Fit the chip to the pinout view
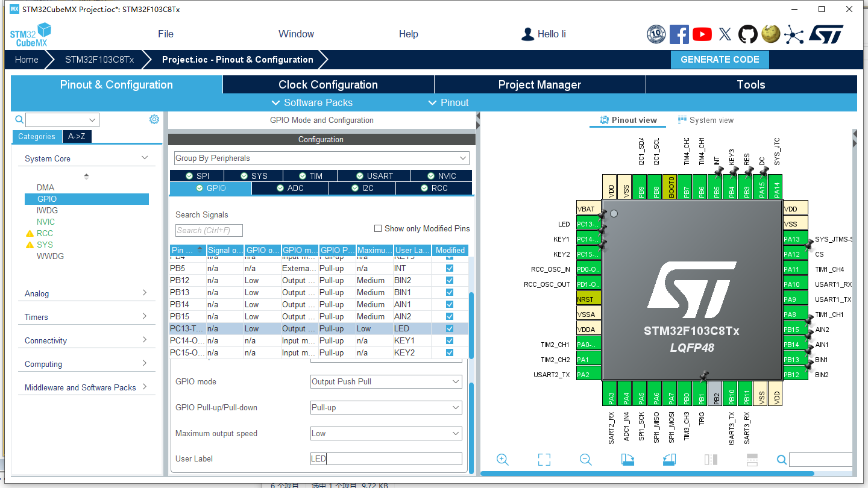The image size is (868, 488). click(544, 460)
